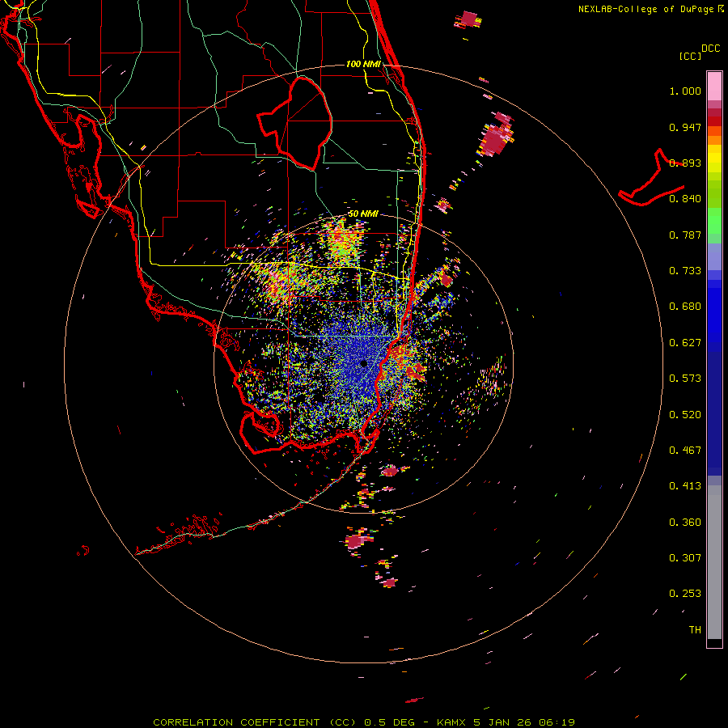This screenshot has height=728, width=728.
Task: Click the DCC product label
Action: (710, 49)
